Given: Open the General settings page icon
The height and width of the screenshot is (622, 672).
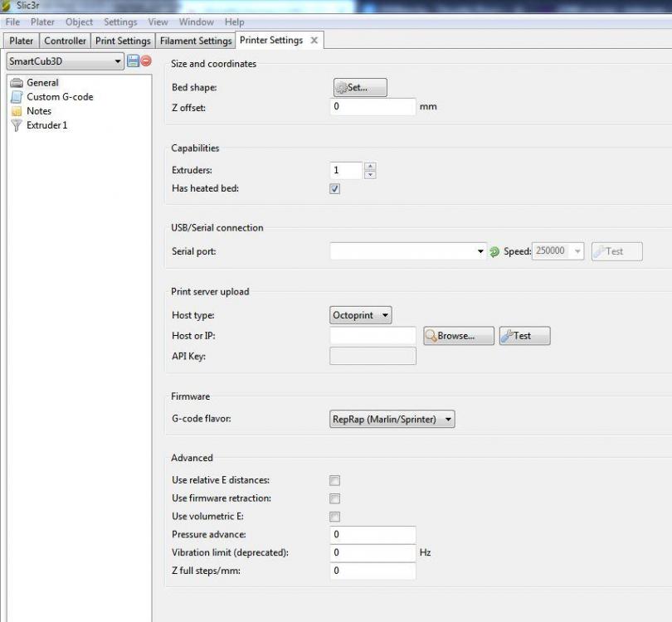Looking at the screenshot, I should (x=17, y=83).
